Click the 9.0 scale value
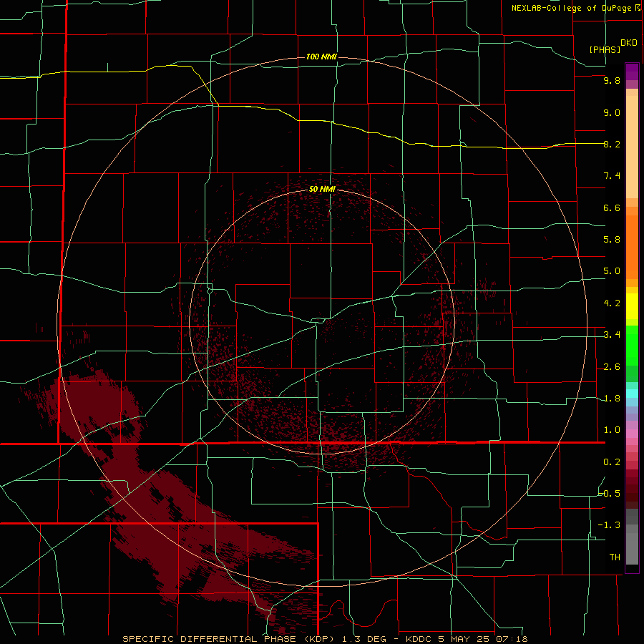 (612, 112)
